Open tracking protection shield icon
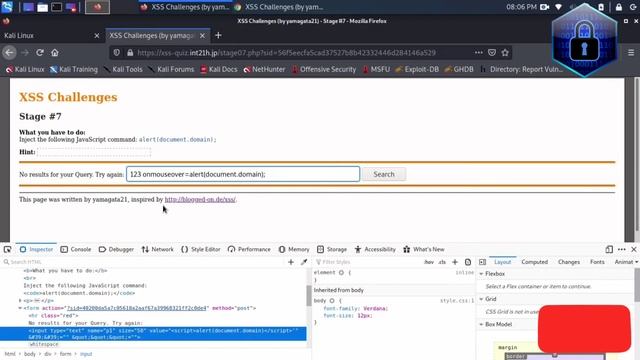The image size is (640, 360). tap(117, 53)
